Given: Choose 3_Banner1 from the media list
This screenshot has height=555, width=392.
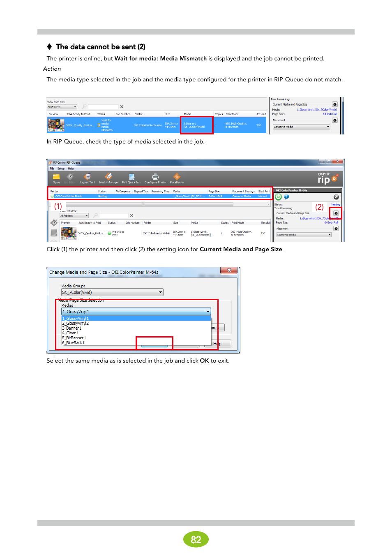Looking at the screenshot, I should [x=136, y=328].
